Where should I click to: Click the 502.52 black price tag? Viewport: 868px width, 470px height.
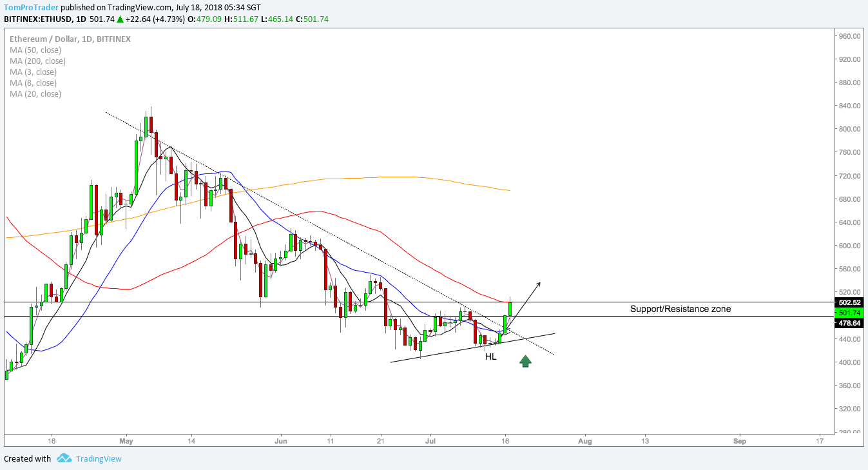849,302
